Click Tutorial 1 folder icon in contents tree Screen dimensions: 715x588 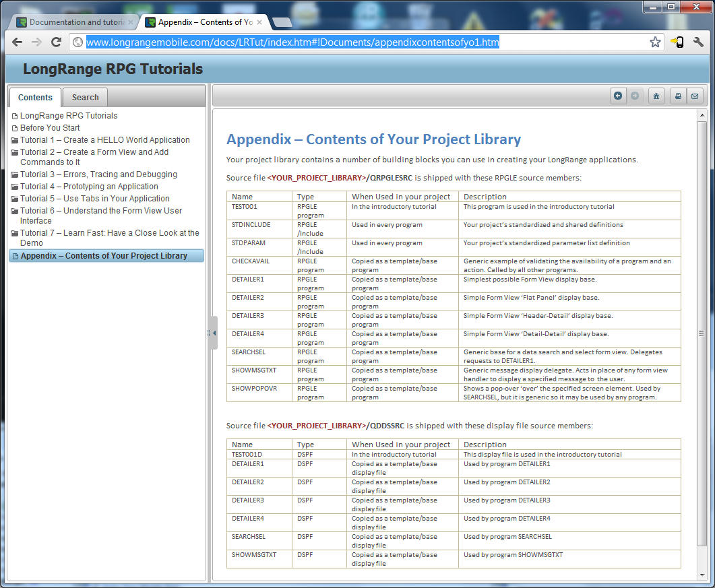coord(15,140)
